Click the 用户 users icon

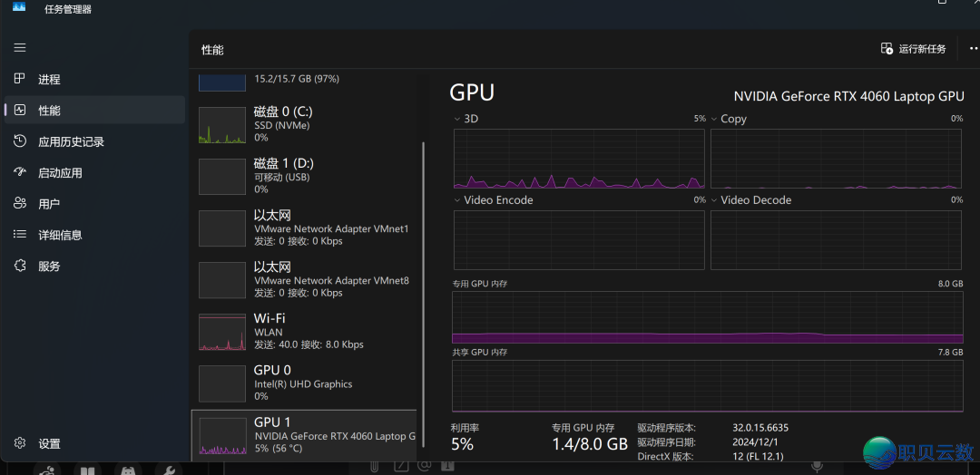[20, 203]
